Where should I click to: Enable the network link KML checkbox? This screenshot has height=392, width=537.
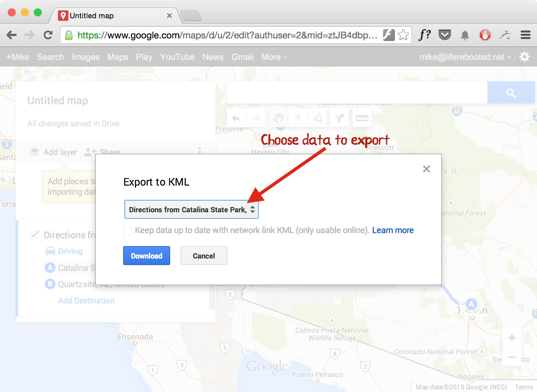click(128, 231)
